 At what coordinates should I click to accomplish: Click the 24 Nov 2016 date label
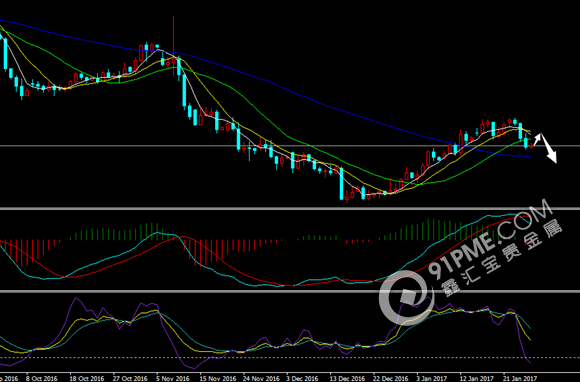(x=261, y=378)
